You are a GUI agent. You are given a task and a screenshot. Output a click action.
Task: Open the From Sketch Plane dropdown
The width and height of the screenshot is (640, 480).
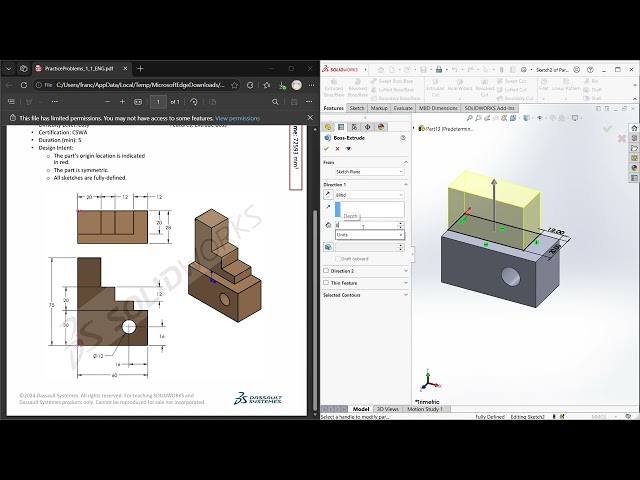tap(370, 172)
